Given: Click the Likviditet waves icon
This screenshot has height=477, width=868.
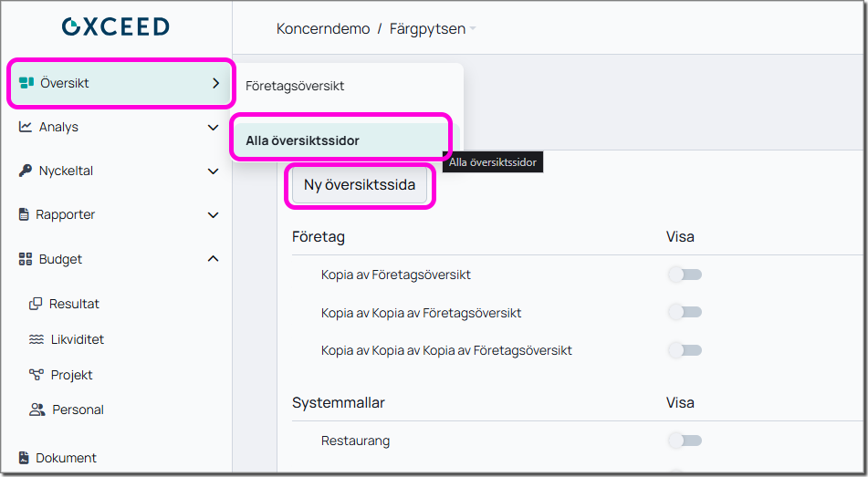Looking at the screenshot, I should tap(37, 339).
